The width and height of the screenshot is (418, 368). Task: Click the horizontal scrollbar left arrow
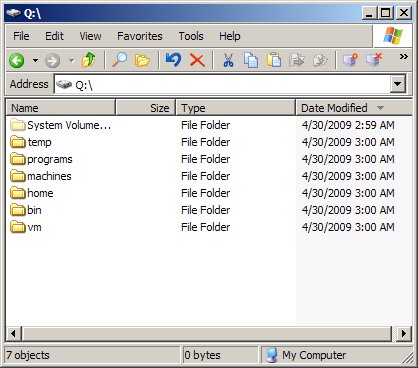point(14,333)
